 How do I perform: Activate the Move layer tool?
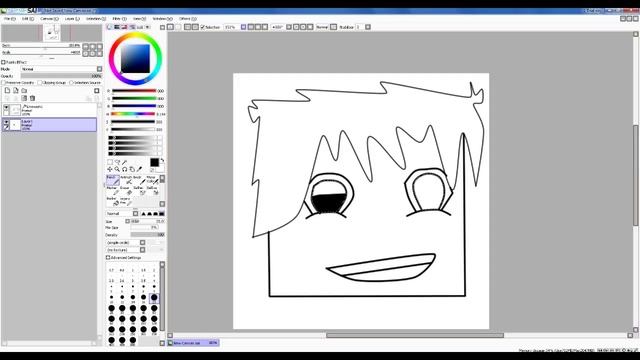tap(110, 169)
